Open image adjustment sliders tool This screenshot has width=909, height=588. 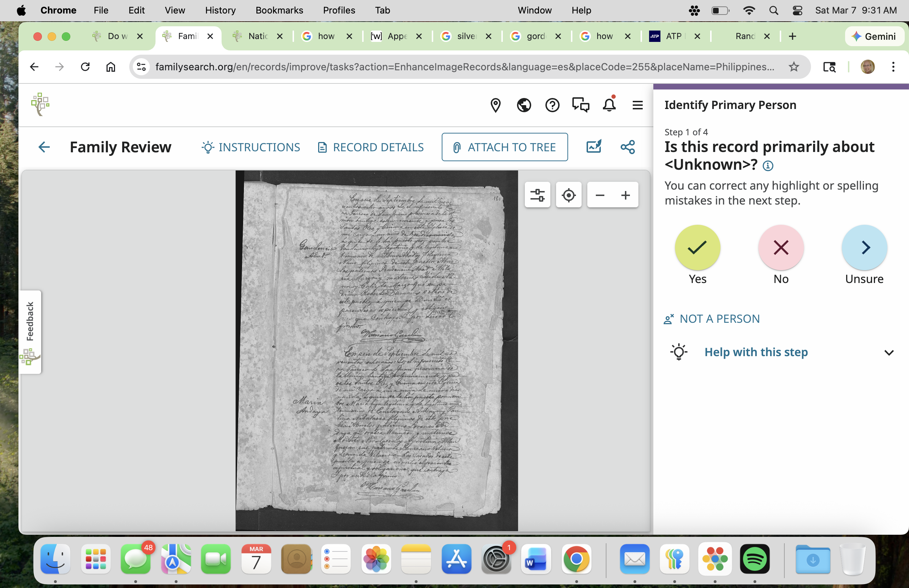pos(537,195)
